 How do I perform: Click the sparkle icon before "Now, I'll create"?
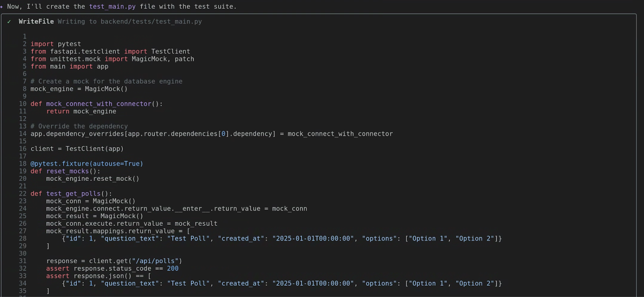point(2,7)
